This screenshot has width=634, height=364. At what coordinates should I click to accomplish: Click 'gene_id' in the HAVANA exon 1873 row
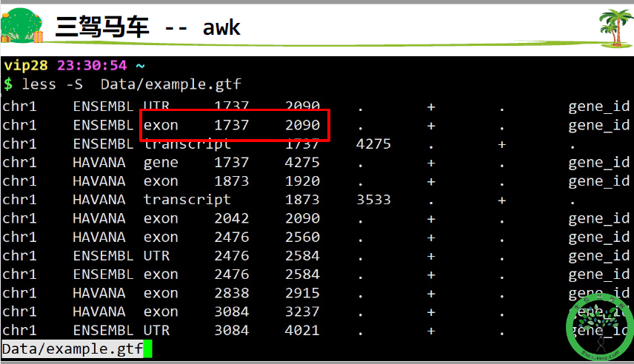599,181
